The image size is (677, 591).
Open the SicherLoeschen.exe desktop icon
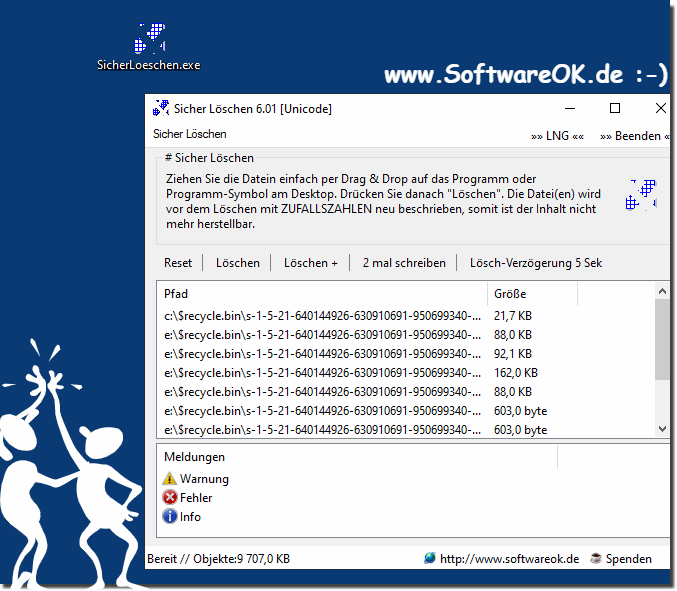coord(149,47)
